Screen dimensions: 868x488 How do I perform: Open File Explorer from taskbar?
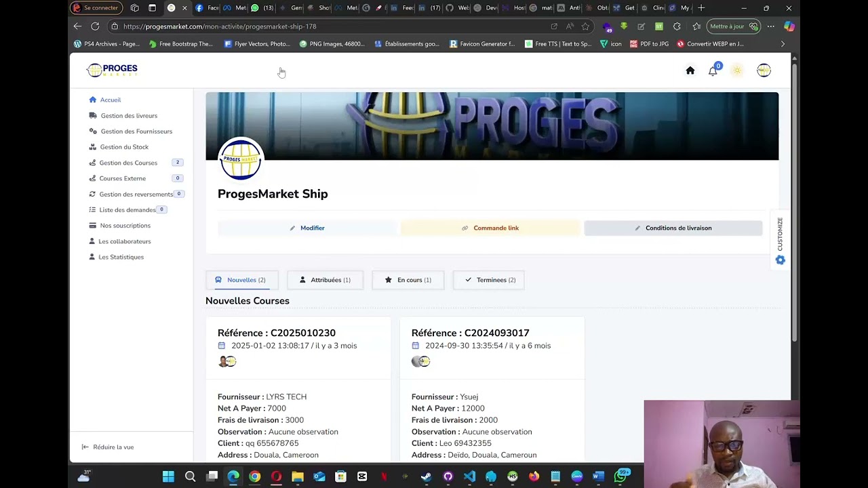tap(298, 476)
